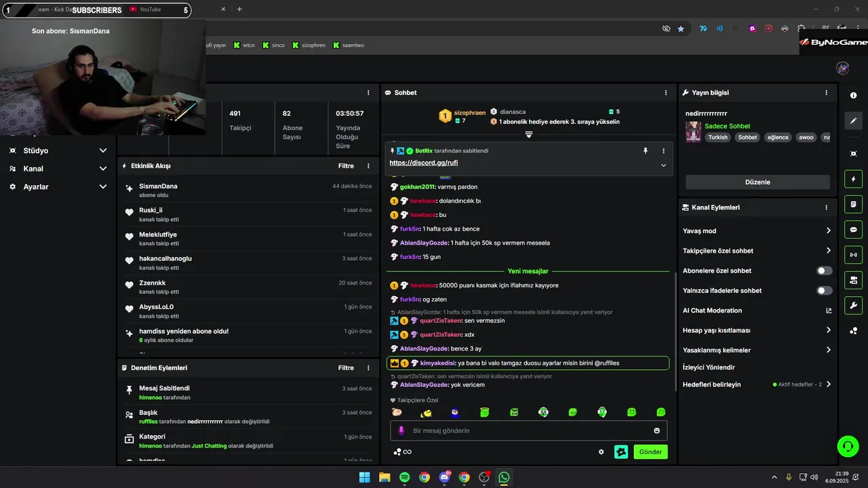Expand the pinned message chevron
This screenshot has width=868, height=488.
(663, 165)
